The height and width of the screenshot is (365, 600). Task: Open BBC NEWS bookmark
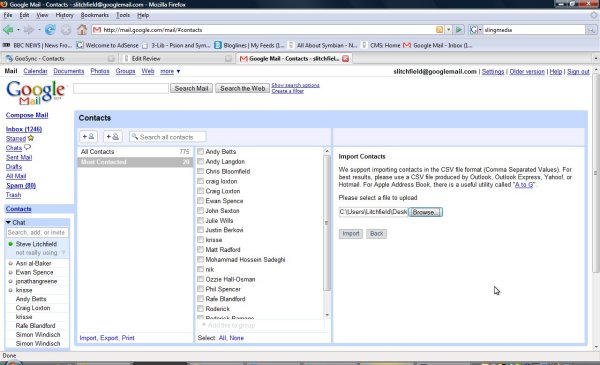point(38,45)
